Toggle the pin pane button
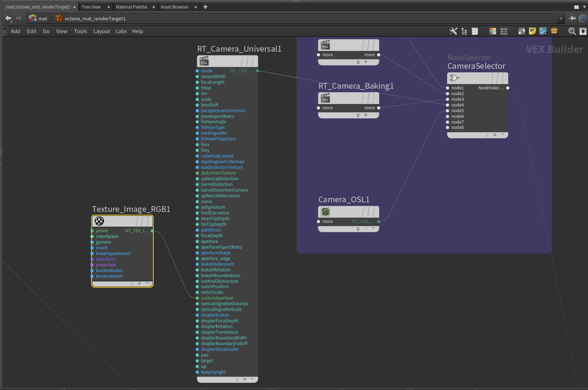This screenshot has height=390, width=588. 572,19
